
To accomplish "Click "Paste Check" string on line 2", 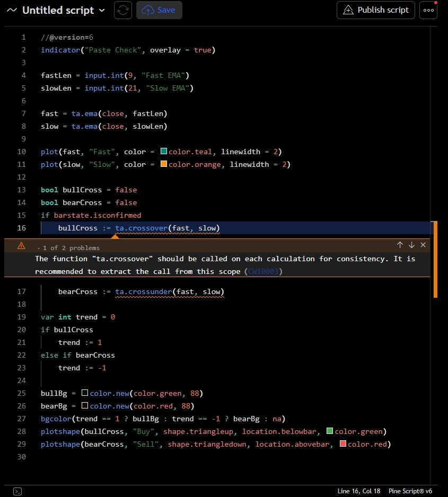I will (x=113, y=50).
